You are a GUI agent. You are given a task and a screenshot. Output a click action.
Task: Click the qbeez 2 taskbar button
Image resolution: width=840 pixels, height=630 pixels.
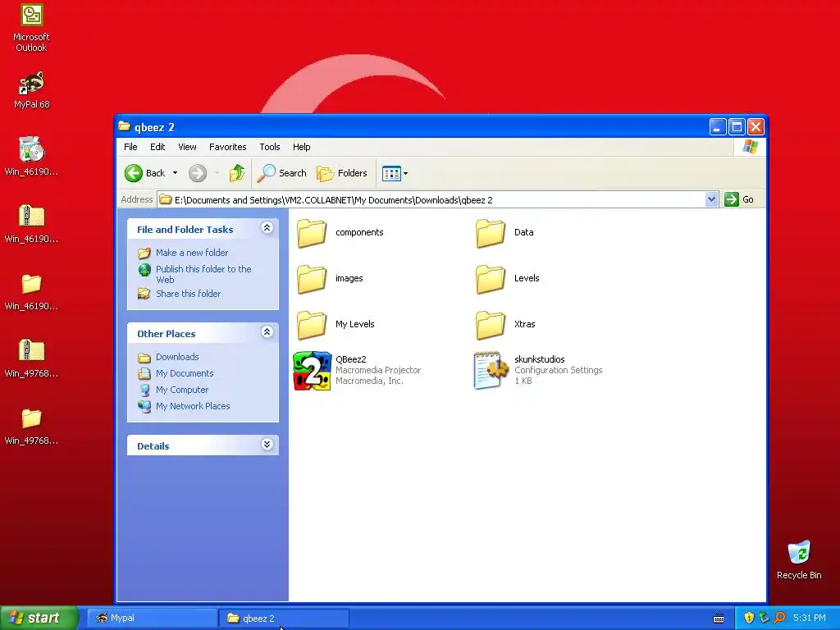284,619
